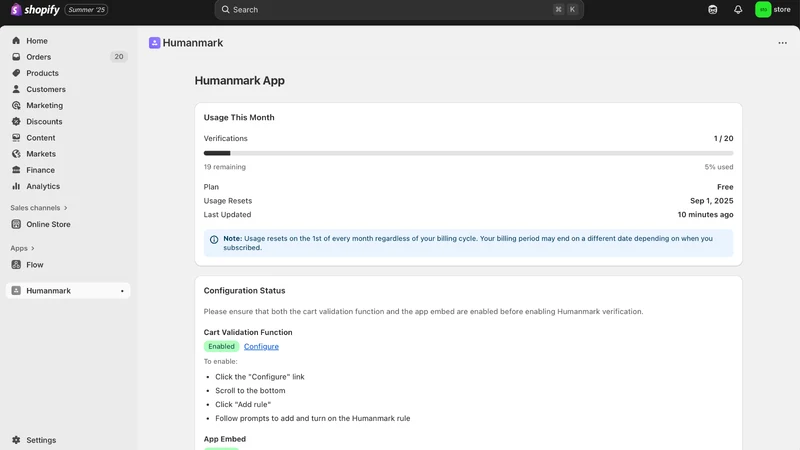Screen dimensions: 800x450
Task: Focus the Search field in the top bar
Action: tap(399, 10)
